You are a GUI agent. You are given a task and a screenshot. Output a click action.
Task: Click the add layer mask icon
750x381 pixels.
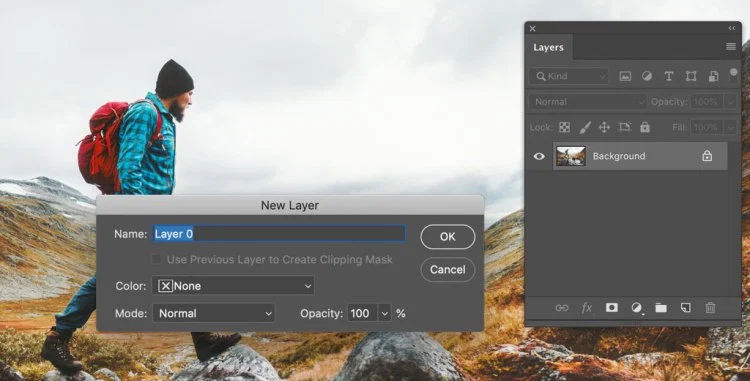(x=611, y=307)
